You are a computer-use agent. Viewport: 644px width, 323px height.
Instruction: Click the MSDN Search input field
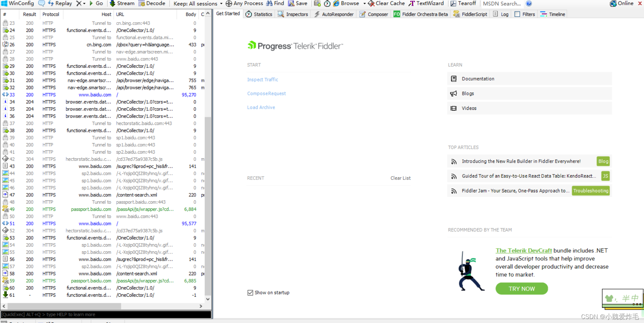point(502,4)
